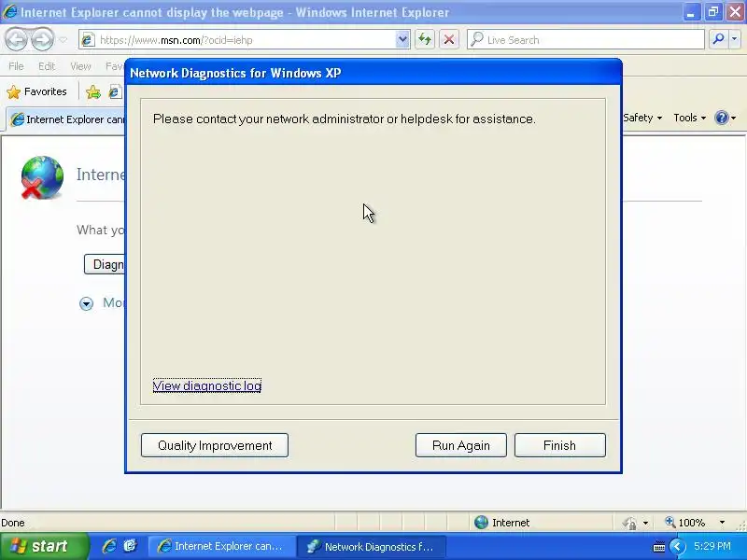
Task: Switch to Internet Explorer taskbar button
Action: 221,546
